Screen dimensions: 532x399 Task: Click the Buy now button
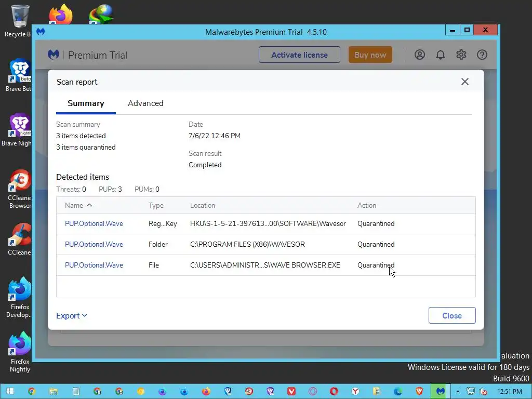point(370,55)
